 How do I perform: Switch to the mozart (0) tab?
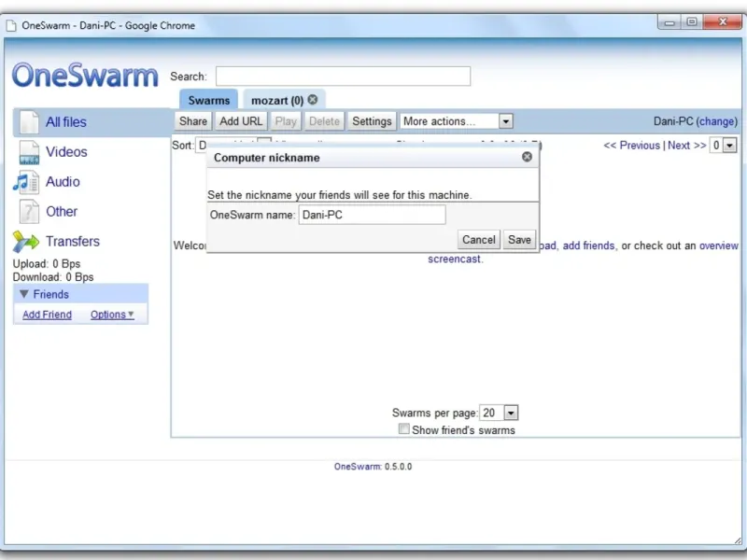277,101
